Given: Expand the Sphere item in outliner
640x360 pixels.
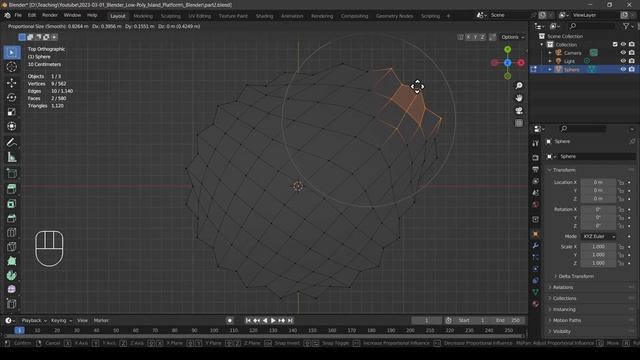Looking at the screenshot, I should [550, 70].
